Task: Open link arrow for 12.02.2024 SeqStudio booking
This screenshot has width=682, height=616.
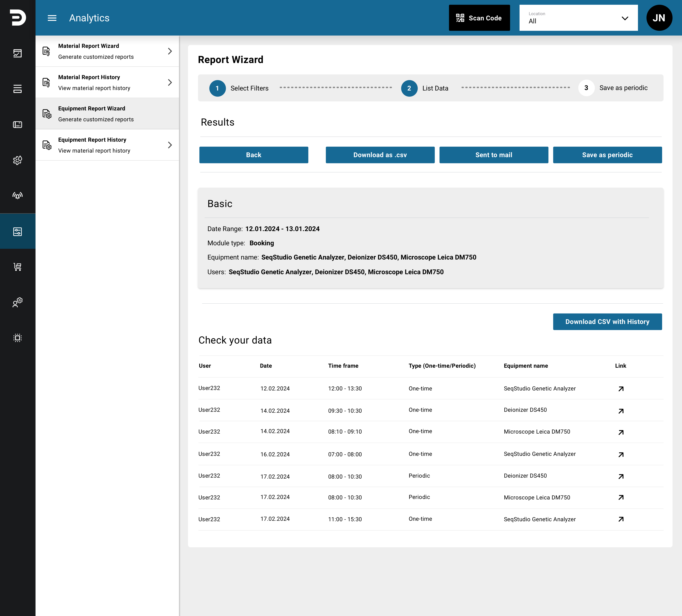Action: click(621, 389)
